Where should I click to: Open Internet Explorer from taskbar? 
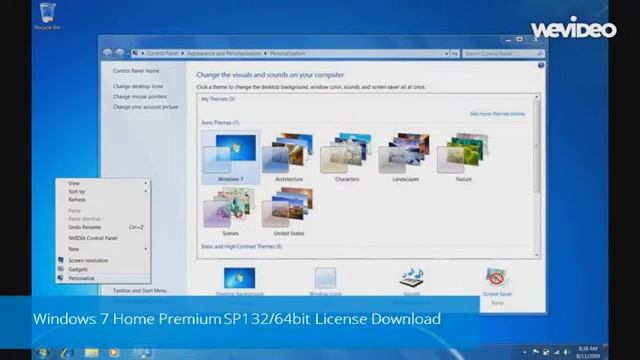tap(67, 353)
